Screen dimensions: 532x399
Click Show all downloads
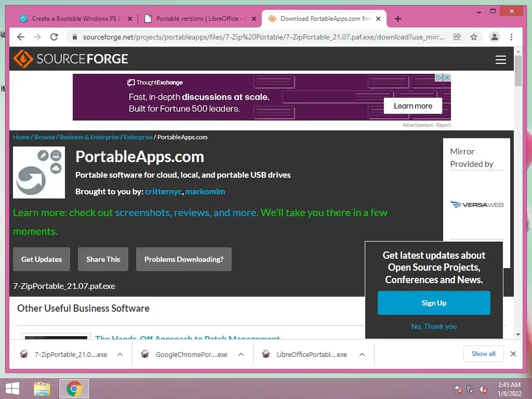[x=484, y=354]
